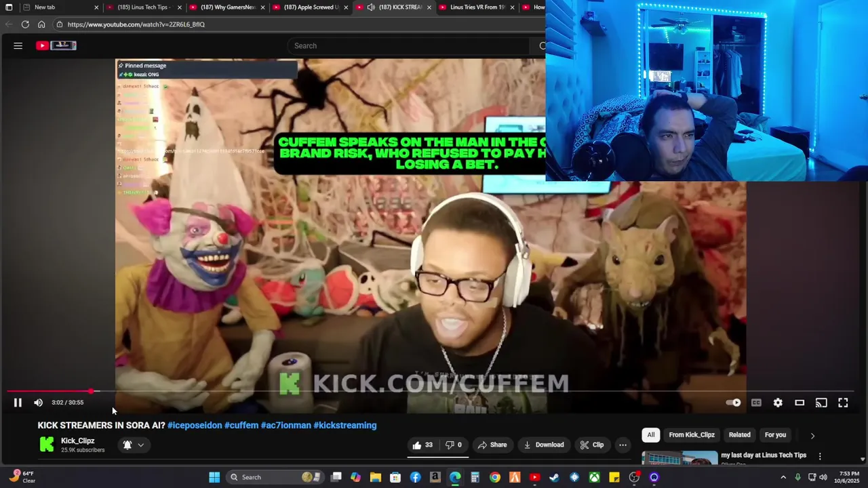Go back with the browser back arrow
This screenshot has width=868, height=488.
[9, 24]
